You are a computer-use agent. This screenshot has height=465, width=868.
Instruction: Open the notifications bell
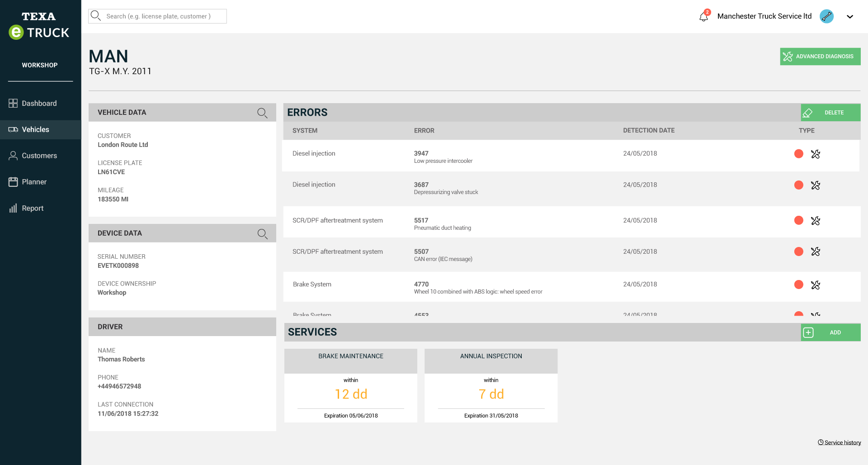coord(704,16)
